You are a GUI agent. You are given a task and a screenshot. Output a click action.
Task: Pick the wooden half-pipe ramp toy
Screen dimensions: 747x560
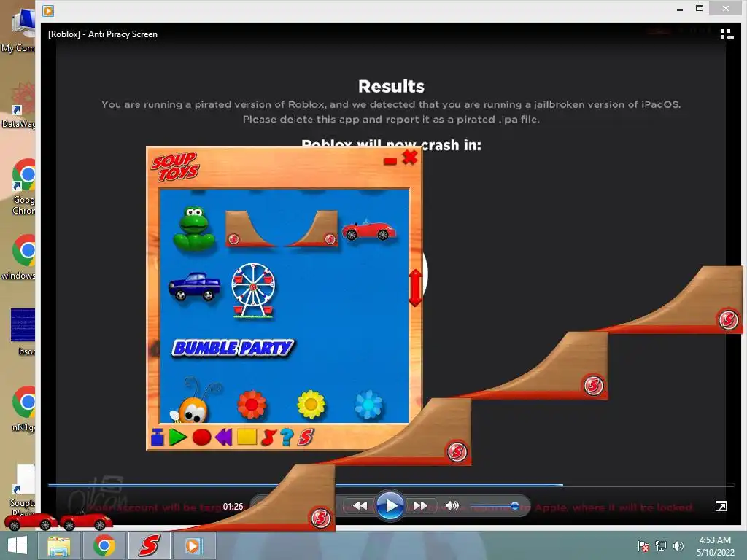281,229
